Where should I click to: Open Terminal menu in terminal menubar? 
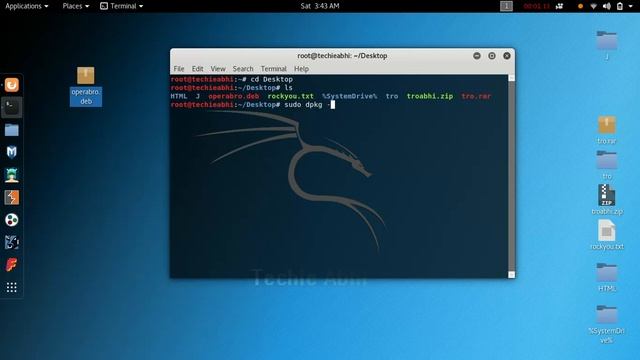coord(273,69)
